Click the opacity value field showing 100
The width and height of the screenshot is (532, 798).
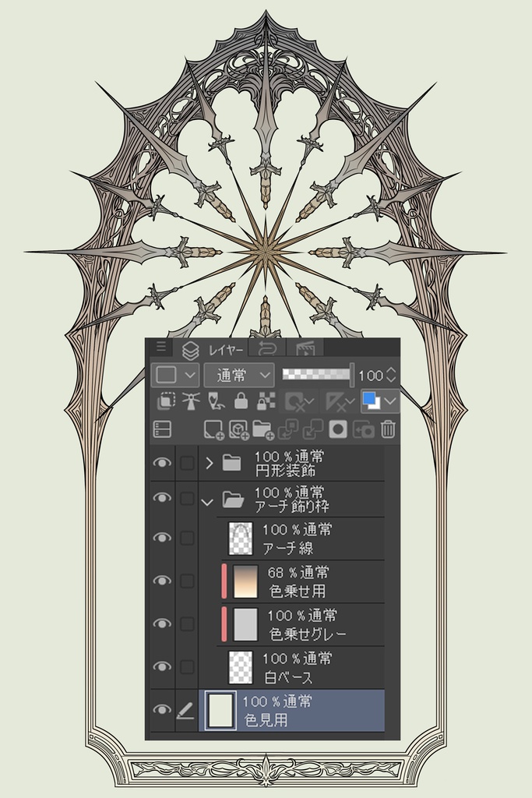point(370,376)
